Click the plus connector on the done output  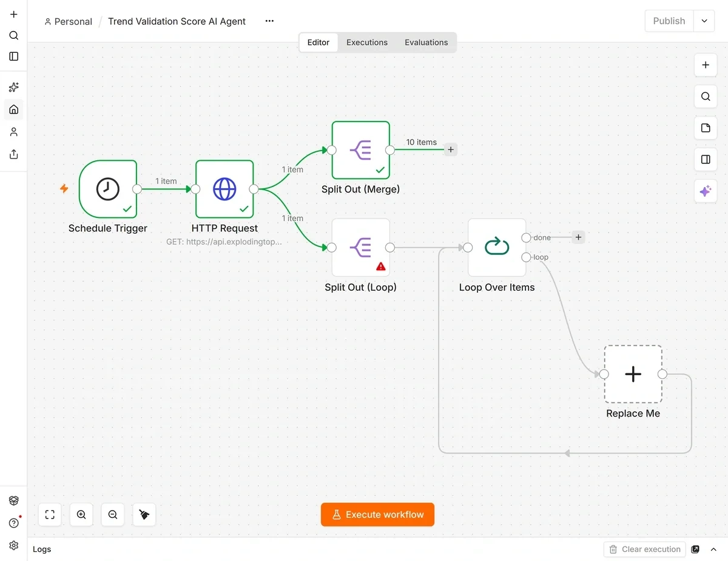point(578,237)
